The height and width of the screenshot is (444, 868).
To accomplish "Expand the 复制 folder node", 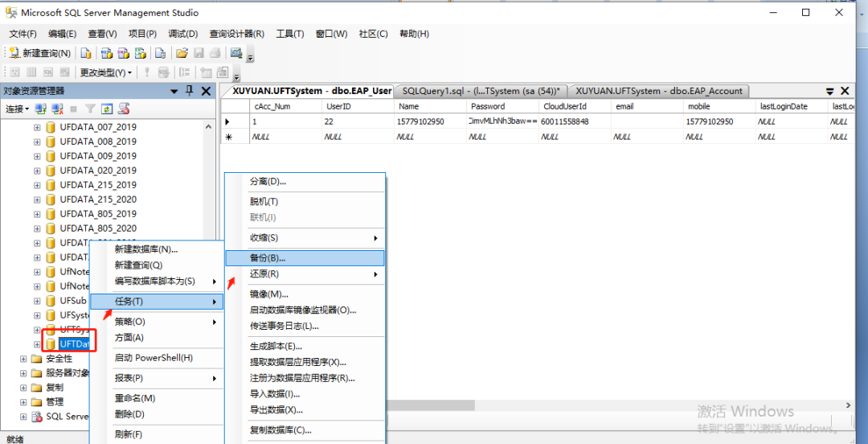I will tap(23, 388).
